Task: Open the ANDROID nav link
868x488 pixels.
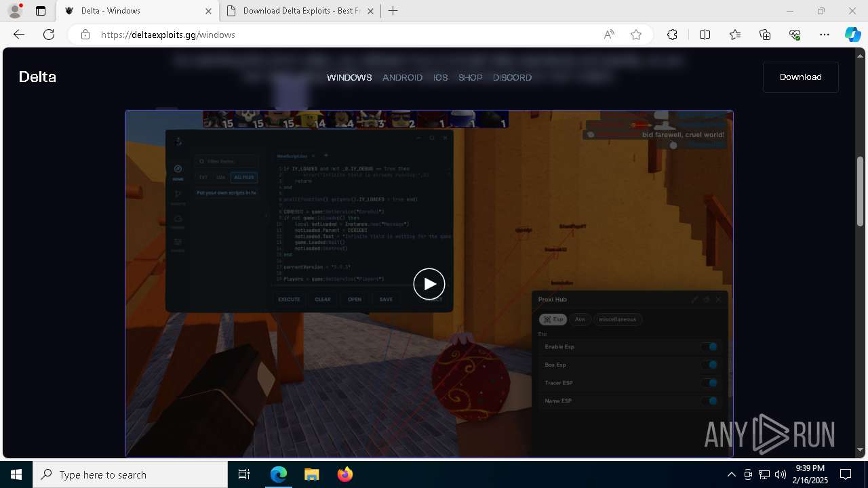Action: [402, 77]
